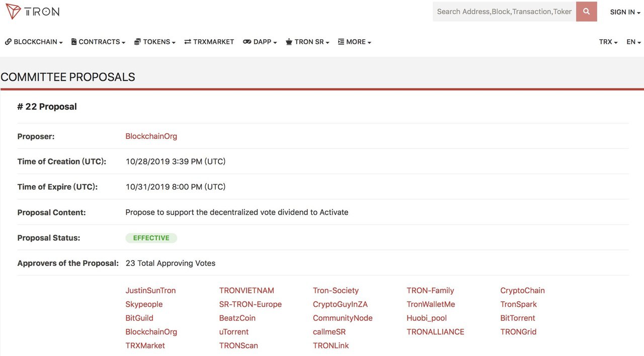The height and width of the screenshot is (356, 644).
Task: Click the EFFECTIVE status badge
Action: [x=151, y=238]
